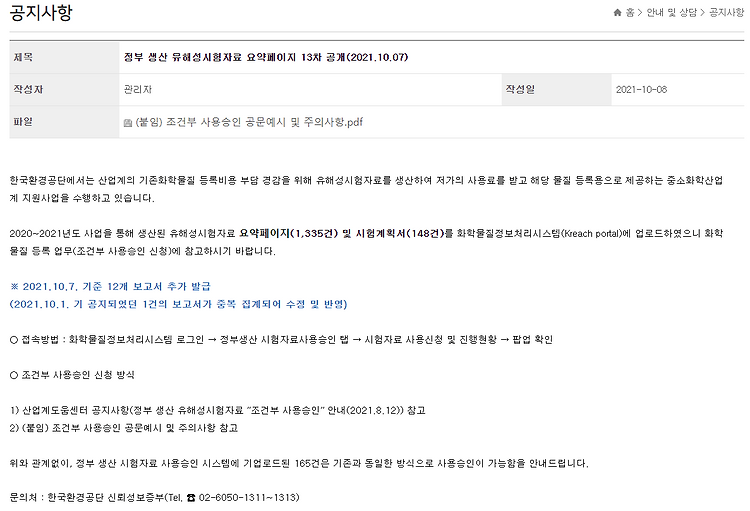Click blue line (2021.10.1. 기 공지되었던

(178, 304)
